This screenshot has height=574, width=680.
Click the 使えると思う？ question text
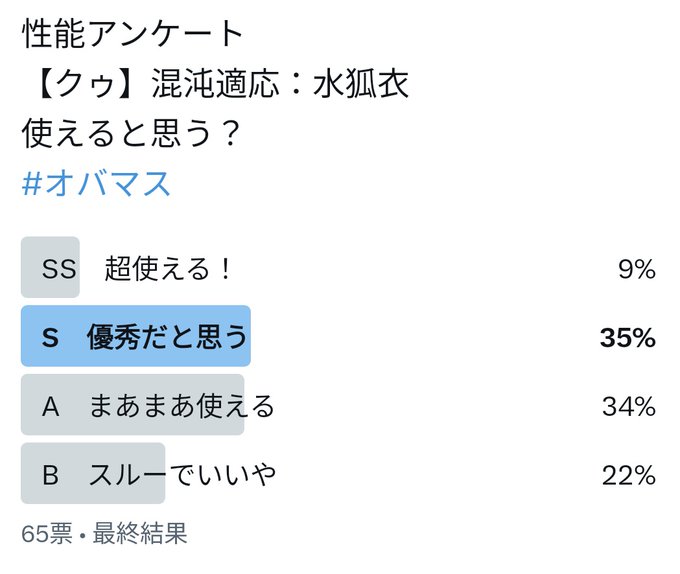coord(131,133)
